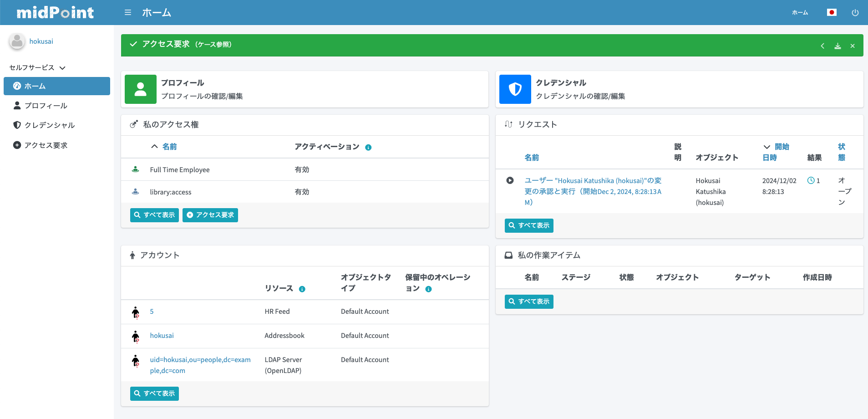Click the account icon for row 5

[x=136, y=312]
